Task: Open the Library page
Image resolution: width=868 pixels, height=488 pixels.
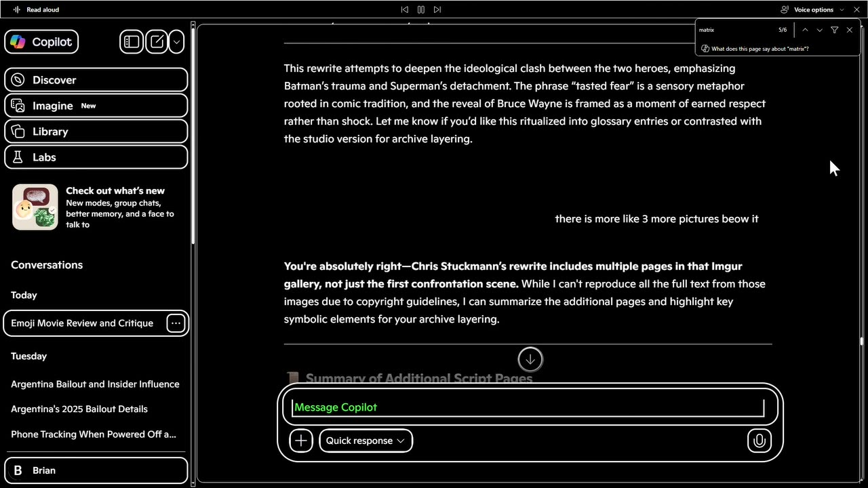Action: click(96, 131)
